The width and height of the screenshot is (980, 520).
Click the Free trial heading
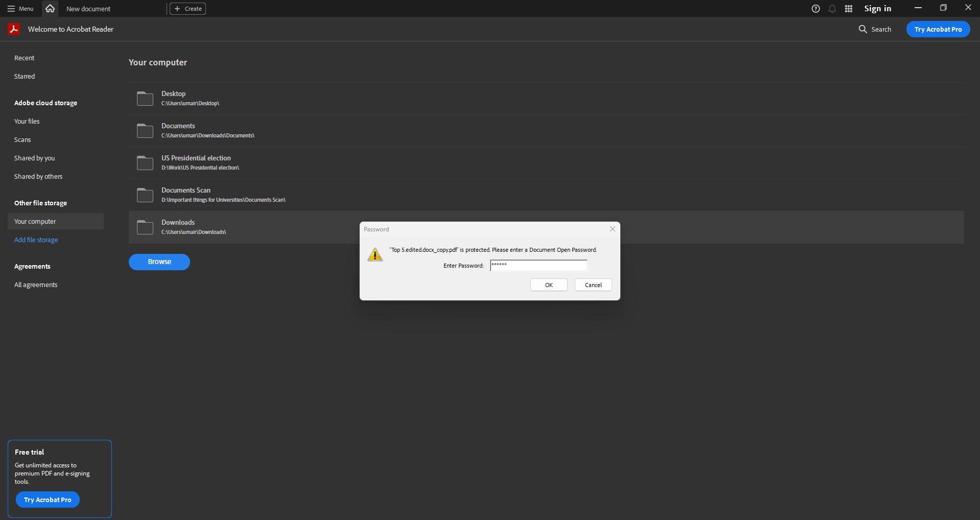pyautogui.click(x=30, y=452)
